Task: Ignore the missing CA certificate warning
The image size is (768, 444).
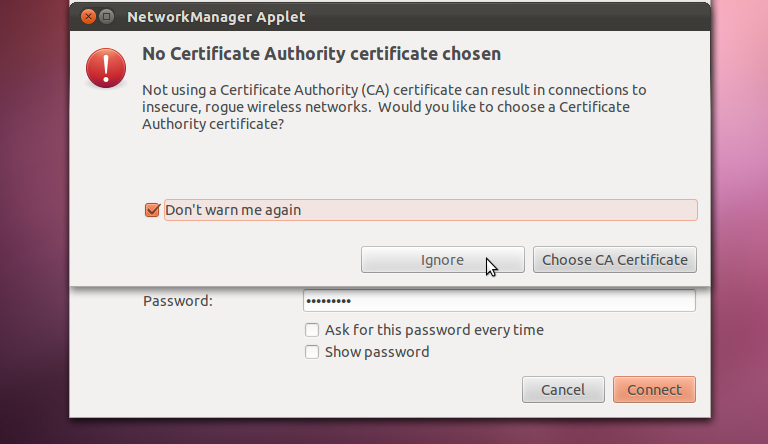Action: 443,260
